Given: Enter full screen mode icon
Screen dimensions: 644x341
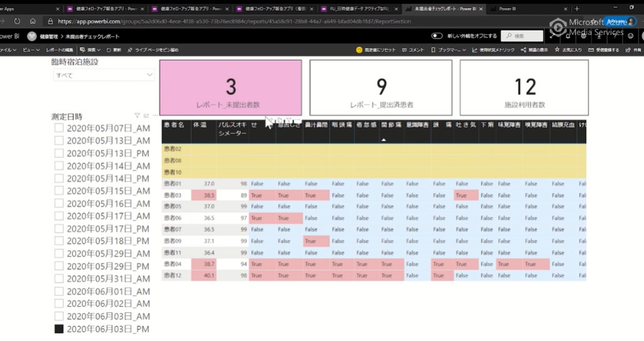Looking at the screenshot, I should click(x=552, y=36).
